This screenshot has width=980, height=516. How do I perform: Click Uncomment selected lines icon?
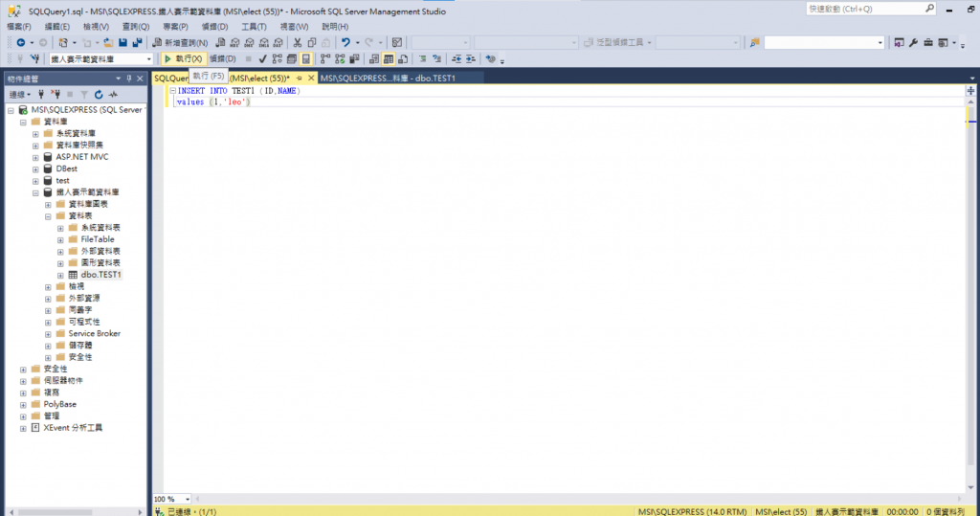point(436,58)
